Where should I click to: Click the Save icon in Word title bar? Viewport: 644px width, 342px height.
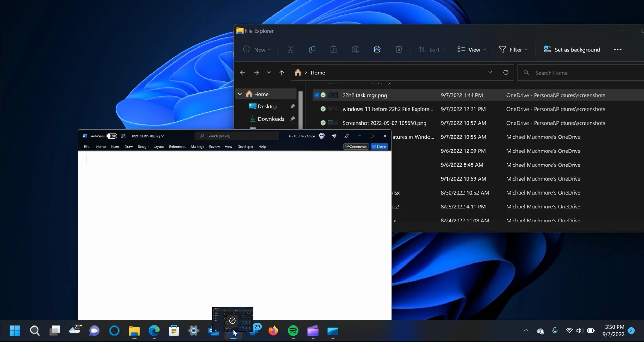(123, 136)
